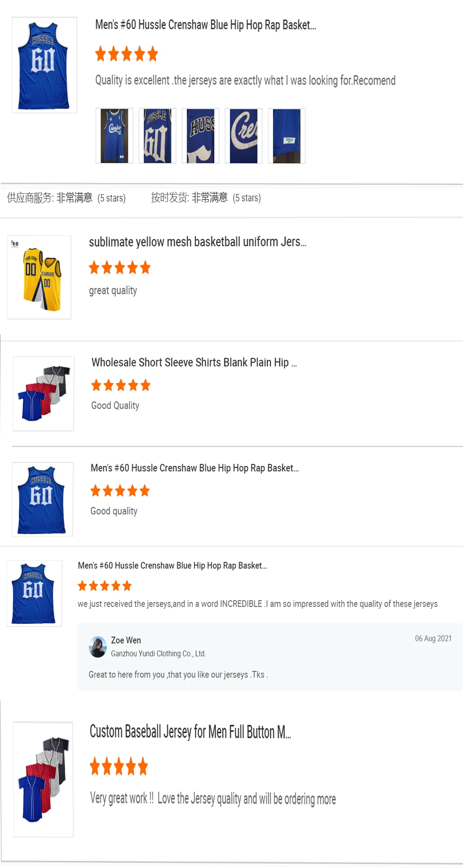The width and height of the screenshot is (463, 868).
Task: View review photo of the jersey hem tag
Action: pos(287,136)
